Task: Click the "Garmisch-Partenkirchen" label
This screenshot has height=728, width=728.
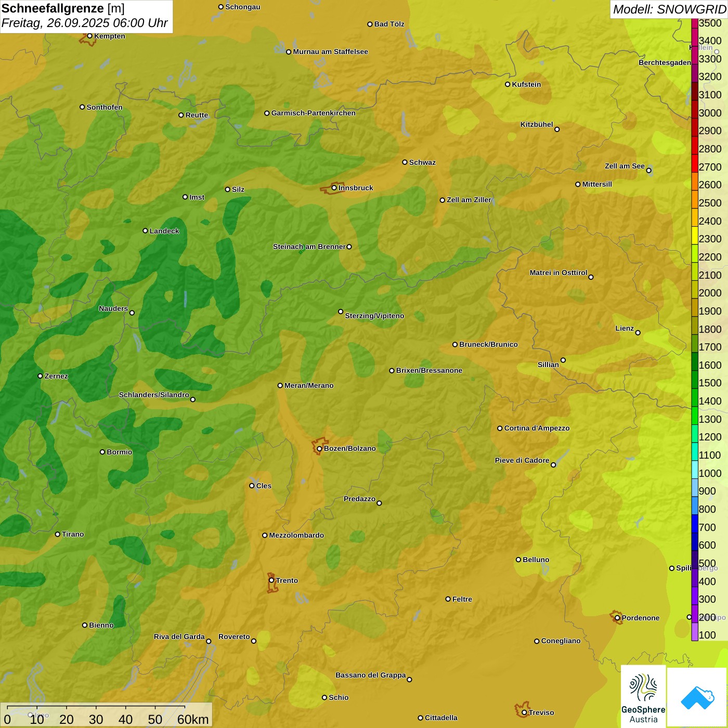Action: (314, 113)
